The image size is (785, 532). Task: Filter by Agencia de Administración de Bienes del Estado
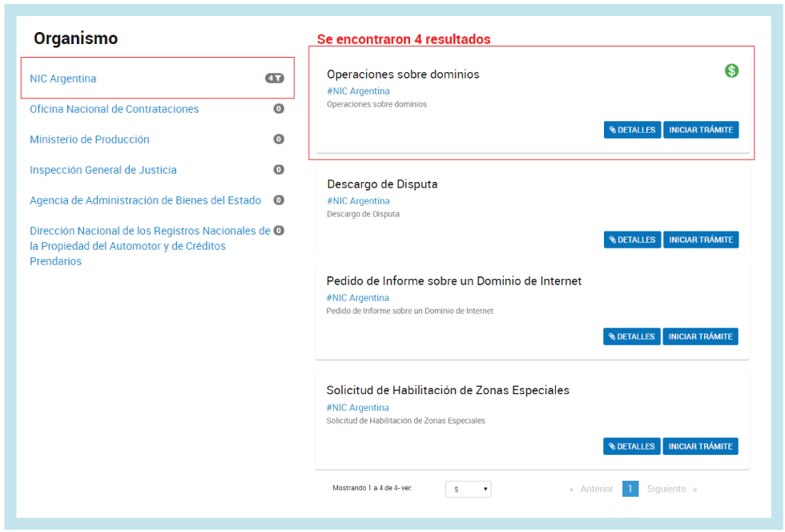point(145,200)
